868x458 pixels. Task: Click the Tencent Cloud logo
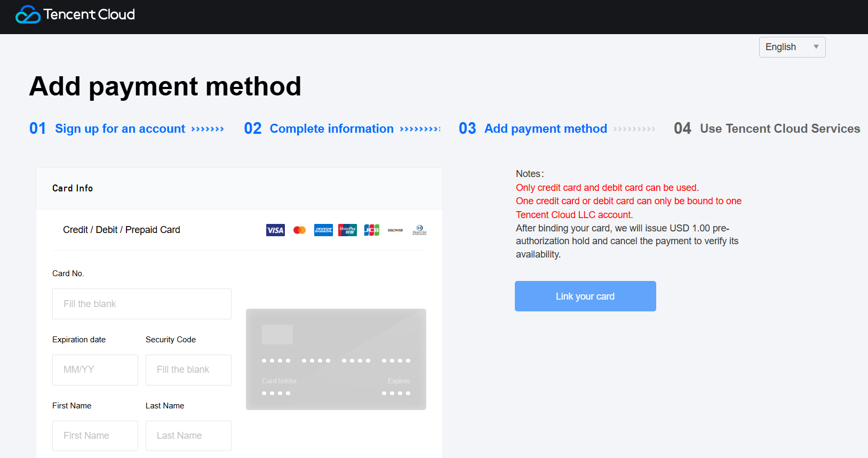pos(75,14)
